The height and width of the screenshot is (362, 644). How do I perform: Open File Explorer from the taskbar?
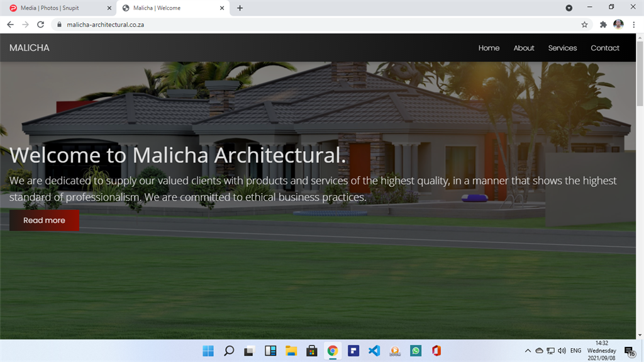(291, 351)
